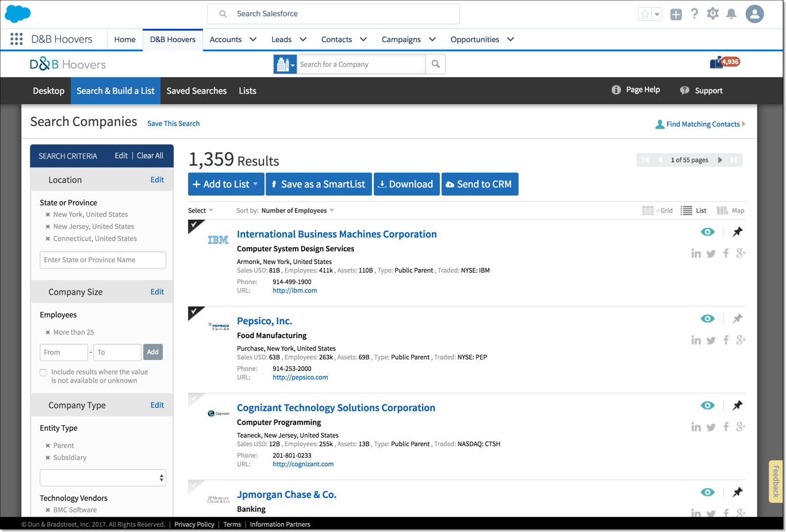The width and height of the screenshot is (786, 532).
Task: Switch to the Saved Searches tab
Action: [x=196, y=90]
